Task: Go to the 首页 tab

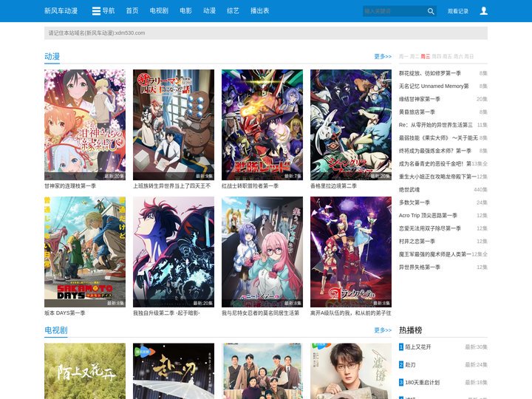Action: pyautogui.click(x=132, y=11)
